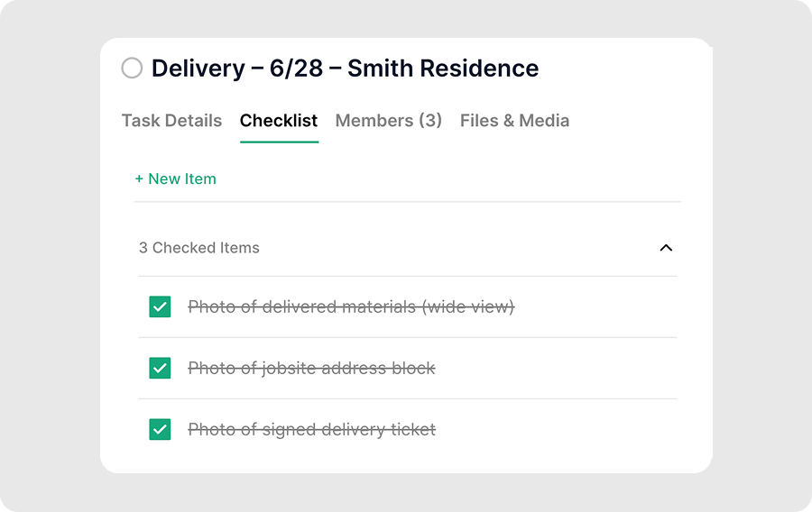The height and width of the screenshot is (512, 812).
Task: Click the plus sign beside New Item
Action: point(140,178)
